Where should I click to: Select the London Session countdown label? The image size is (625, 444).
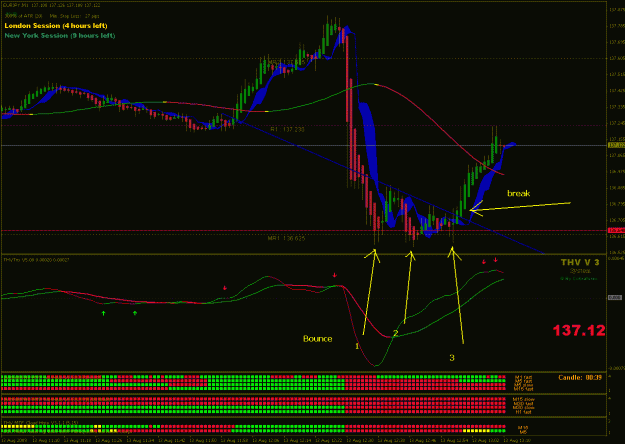pos(56,26)
